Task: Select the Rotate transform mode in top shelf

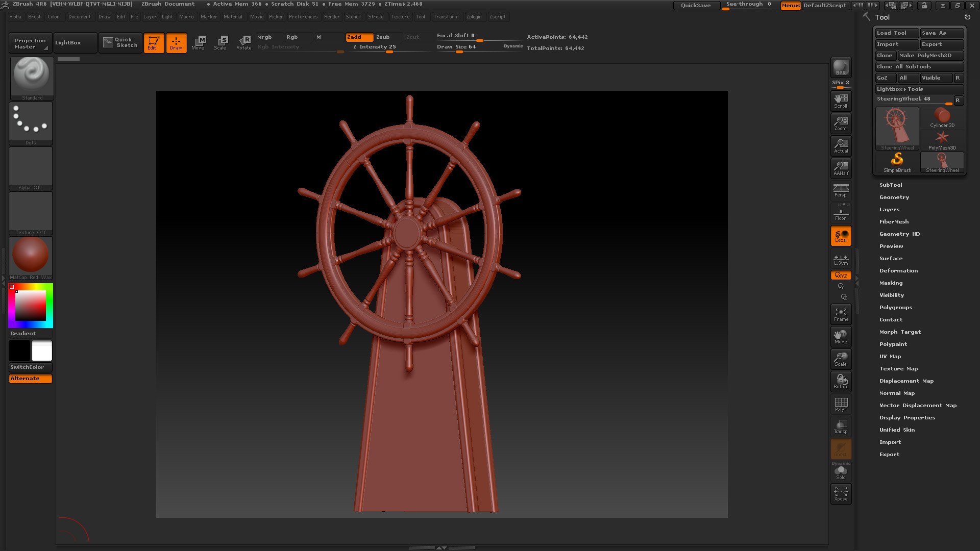Action: coord(244,42)
